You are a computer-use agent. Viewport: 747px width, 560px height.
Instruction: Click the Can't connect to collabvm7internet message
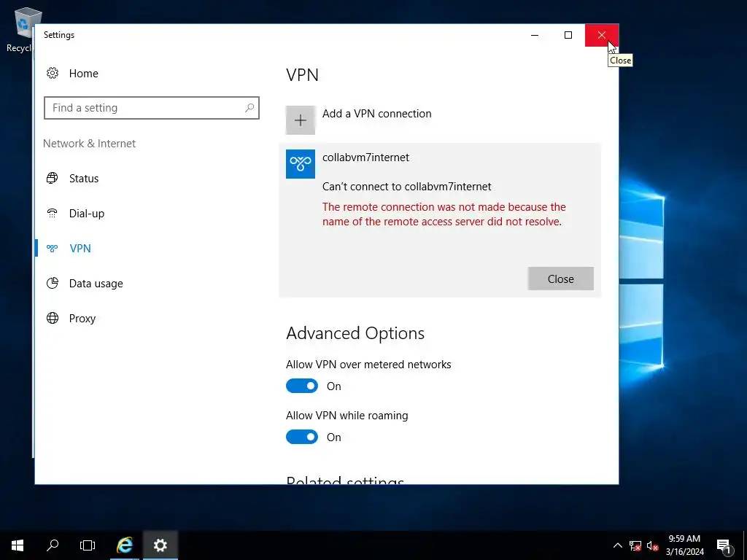coord(407,187)
